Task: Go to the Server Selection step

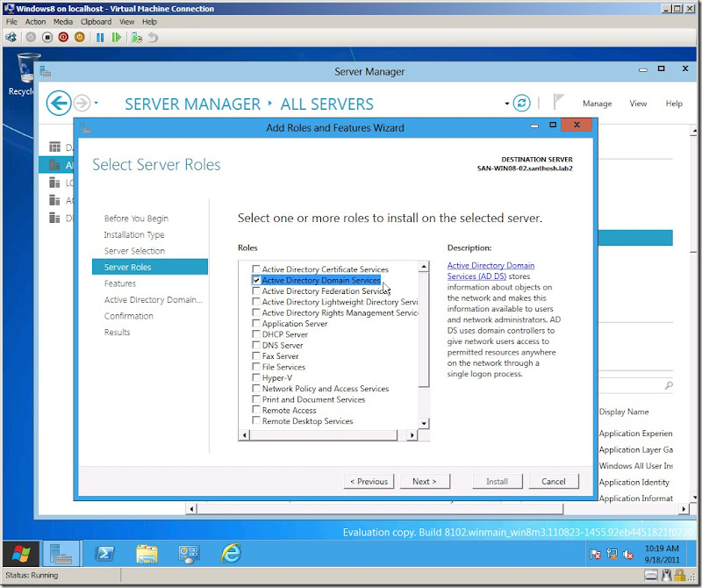Action: pyautogui.click(x=134, y=251)
